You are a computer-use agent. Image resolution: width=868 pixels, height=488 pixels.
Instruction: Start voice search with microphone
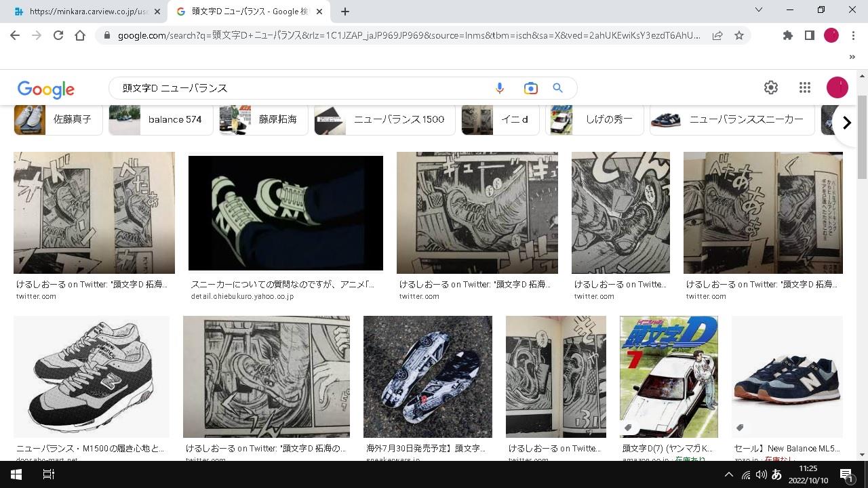[500, 88]
